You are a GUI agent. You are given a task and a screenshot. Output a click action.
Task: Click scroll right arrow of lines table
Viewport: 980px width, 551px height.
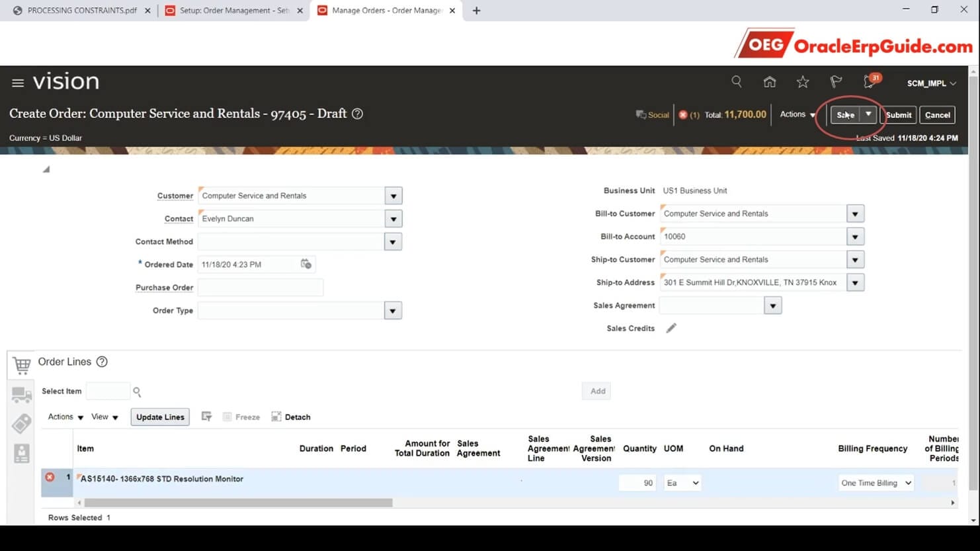tap(952, 503)
